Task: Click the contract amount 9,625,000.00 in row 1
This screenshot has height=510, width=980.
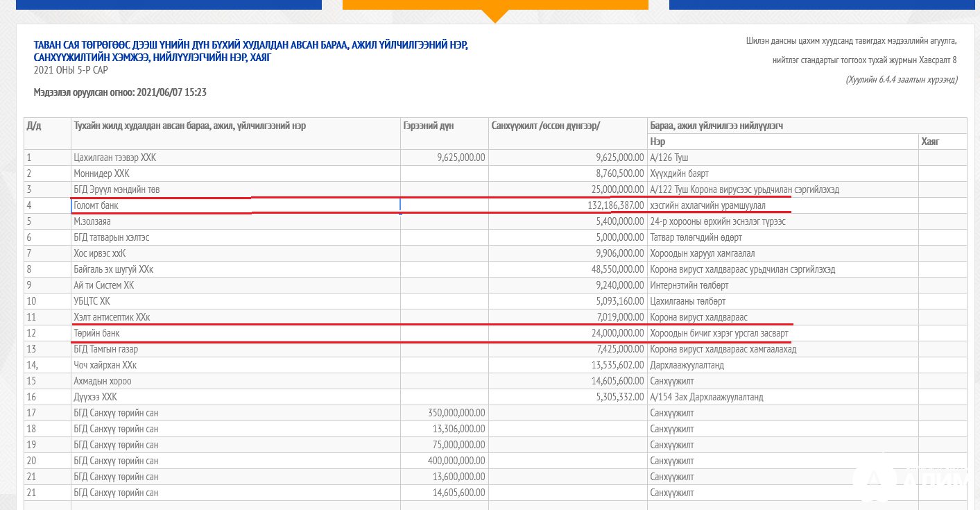Action: coord(461,158)
